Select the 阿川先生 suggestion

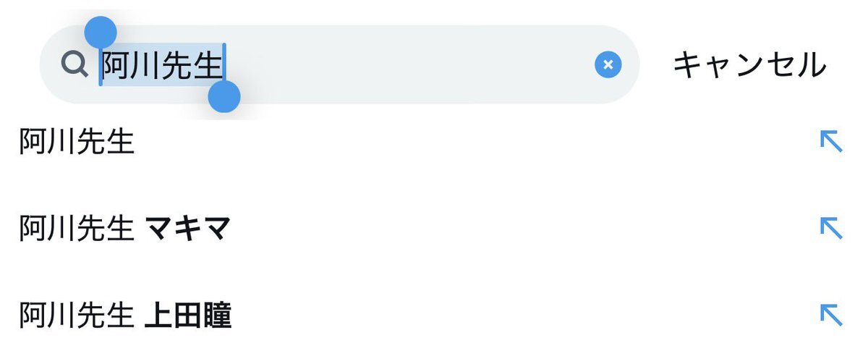(x=77, y=142)
